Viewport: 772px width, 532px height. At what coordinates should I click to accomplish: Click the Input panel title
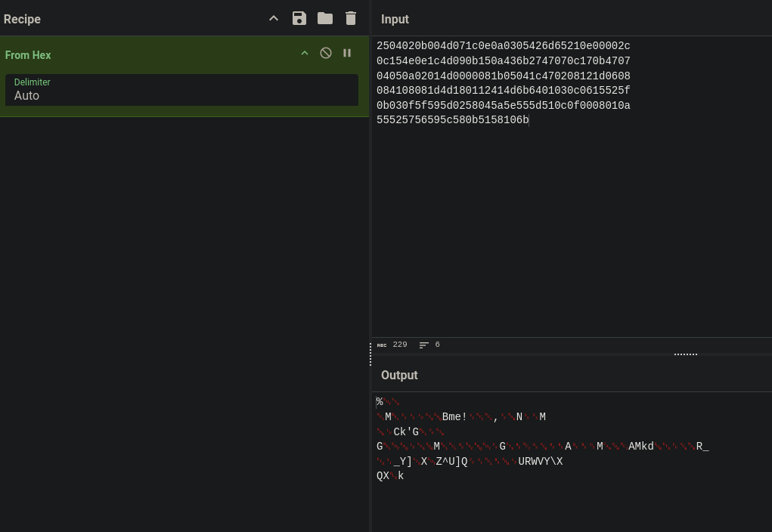point(395,19)
